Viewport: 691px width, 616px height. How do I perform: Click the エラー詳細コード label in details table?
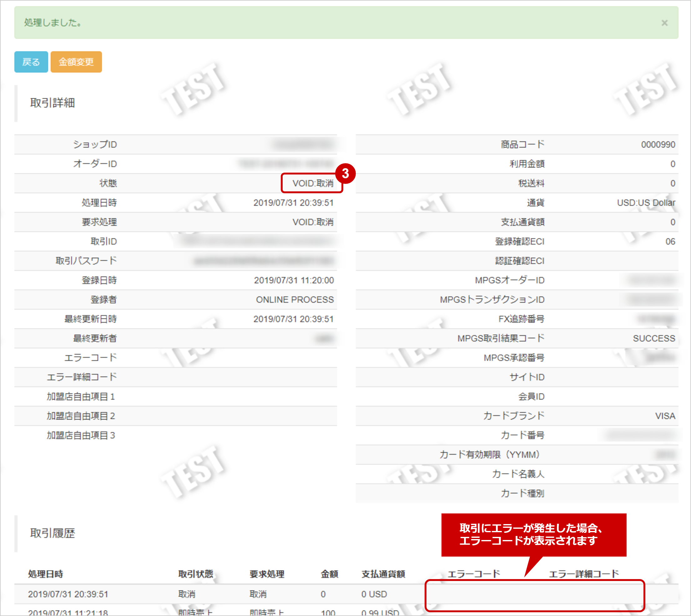[82, 377]
